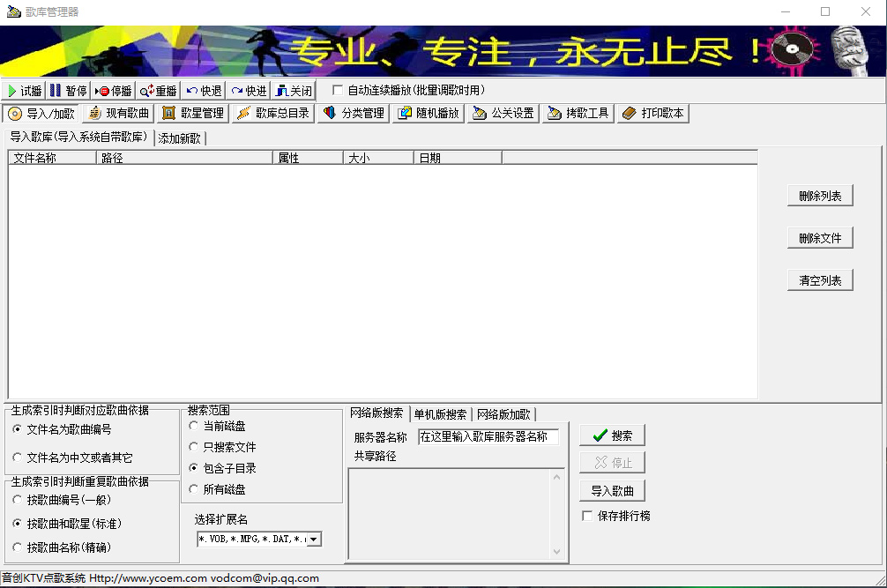Click the 服务器名称 input field
Image resolution: width=887 pixels, height=588 pixels.
(488, 436)
